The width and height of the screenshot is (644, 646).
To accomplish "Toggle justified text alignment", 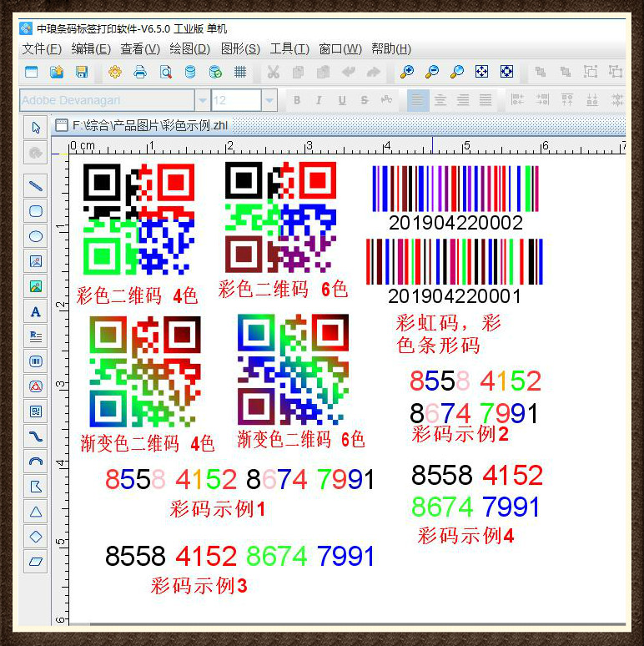I will click(486, 100).
